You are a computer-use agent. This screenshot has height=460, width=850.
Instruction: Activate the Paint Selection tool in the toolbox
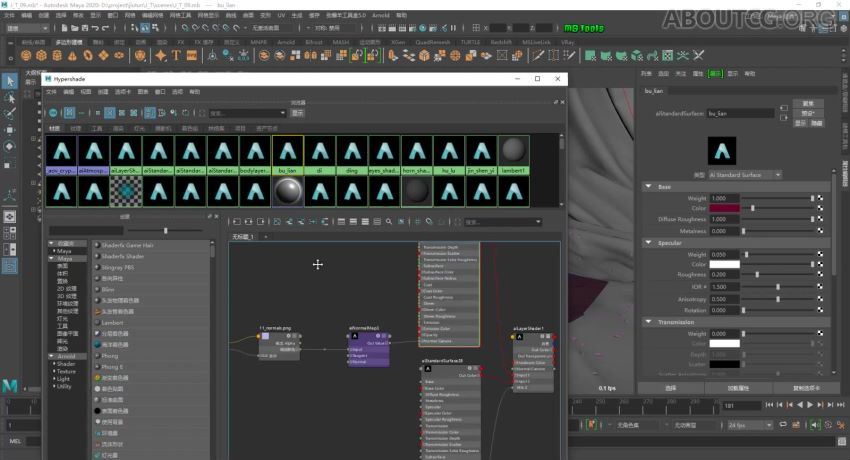coord(10,113)
